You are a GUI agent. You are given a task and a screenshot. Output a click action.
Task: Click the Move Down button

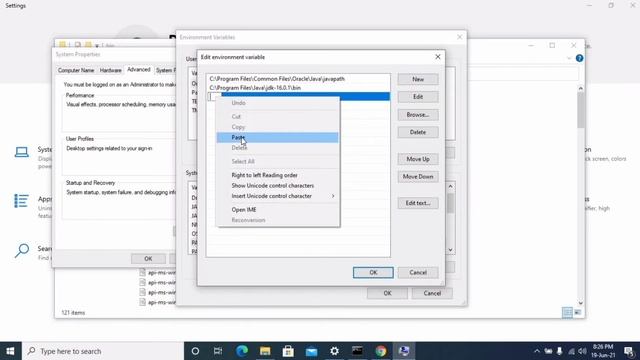[418, 177]
